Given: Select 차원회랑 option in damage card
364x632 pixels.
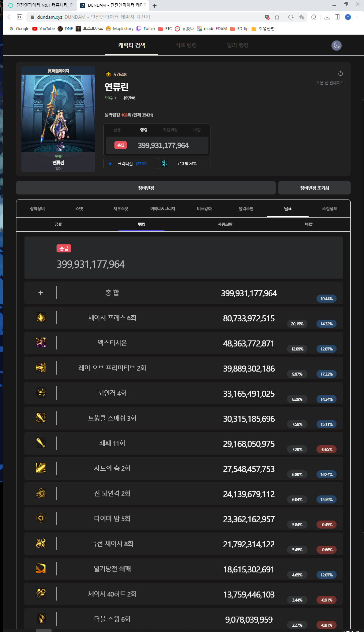Looking at the screenshot, I should click(x=170, y=130).
